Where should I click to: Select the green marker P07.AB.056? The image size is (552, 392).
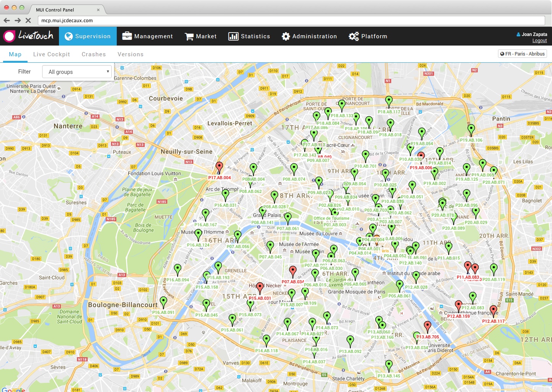pos(238,237)
